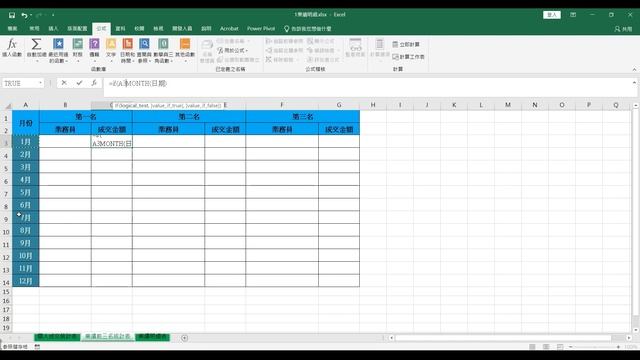Open the More Functions orange icon

coord(185,50)
